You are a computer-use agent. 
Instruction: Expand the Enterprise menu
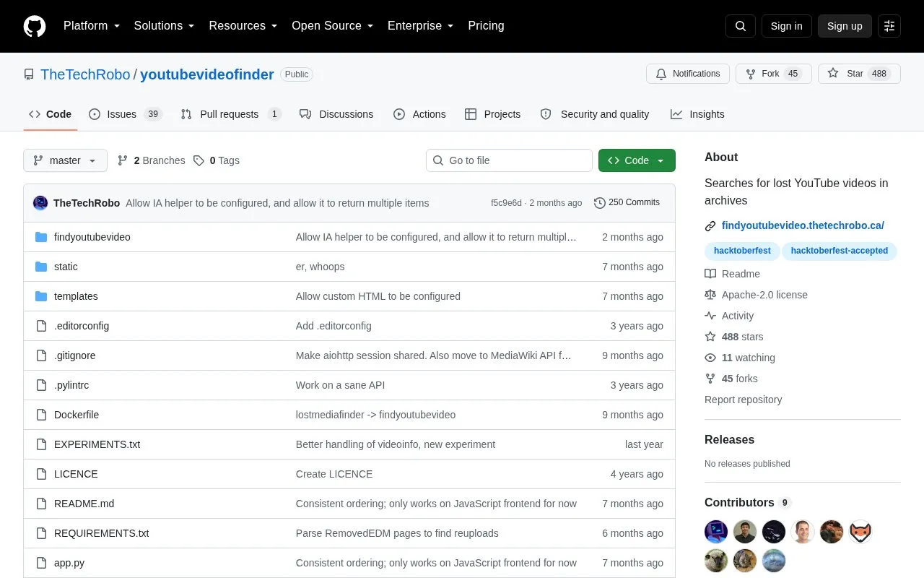pyautogui.click(x=420, y=26)
